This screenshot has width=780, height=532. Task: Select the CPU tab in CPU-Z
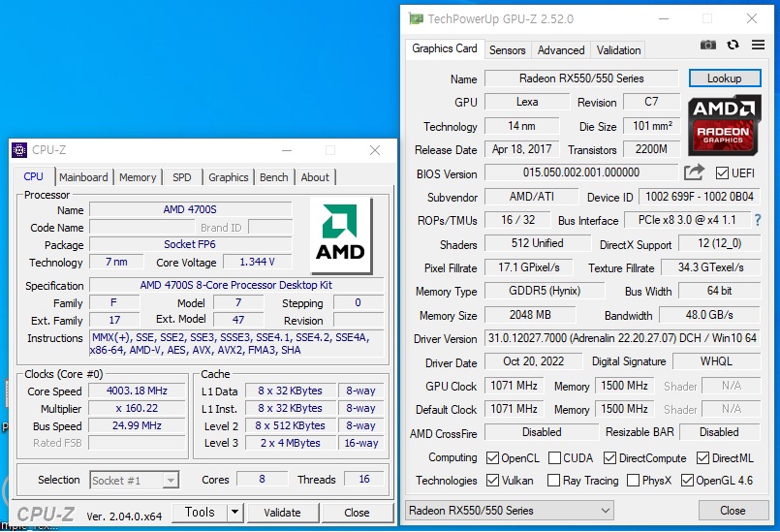[x=33, y=176]
